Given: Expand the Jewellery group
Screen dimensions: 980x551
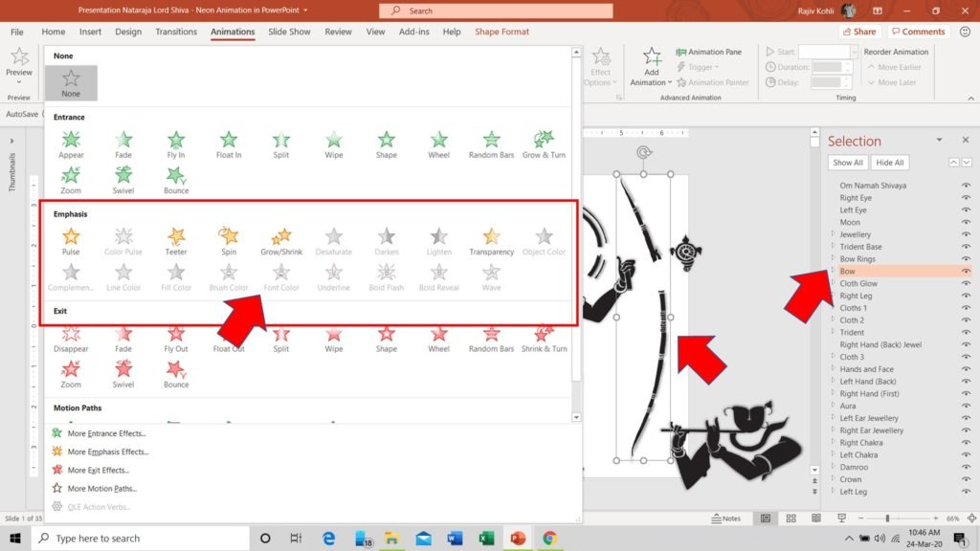Looking at the screenshot, I should (834, 233).
